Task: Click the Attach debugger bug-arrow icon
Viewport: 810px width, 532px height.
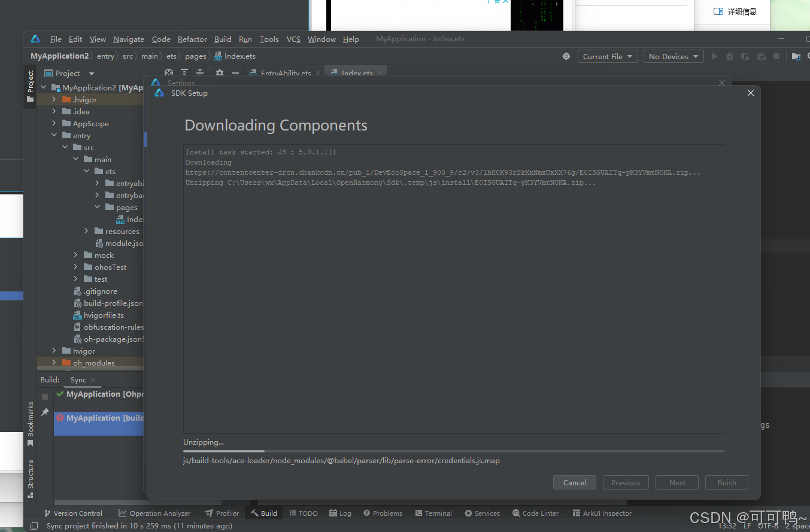Action: (x=761, y=56)
